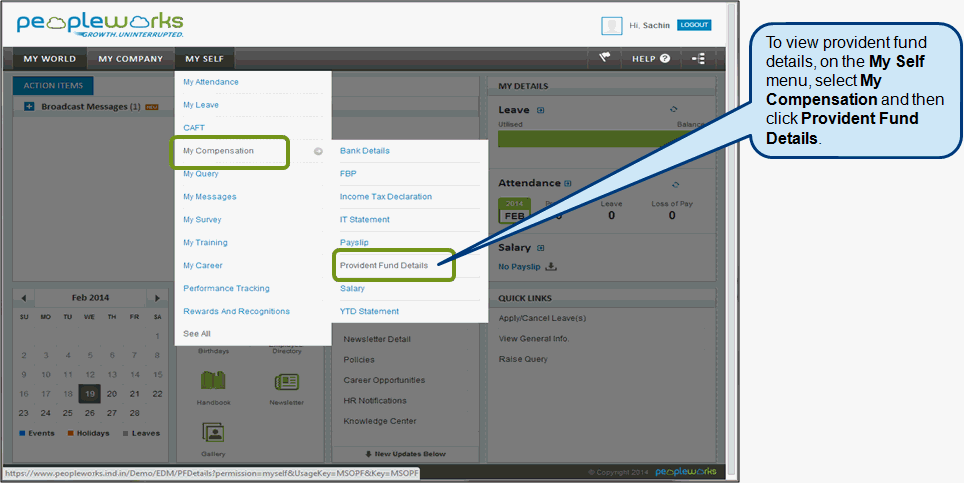The image size is (964, 483).
Task: Click the flag notifications icon
Action: (604, 58)
